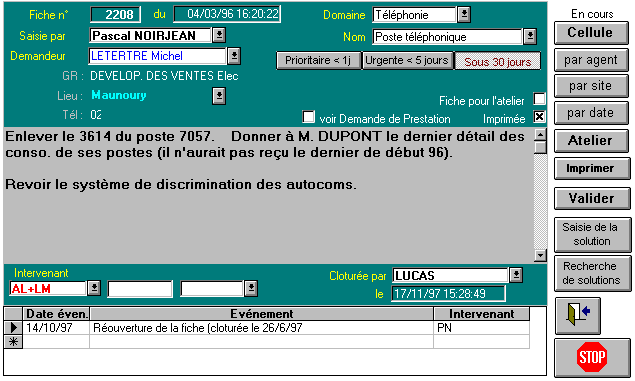Image resolution: width=635 pixels, height=381 pixels.
Task: Open the Domaine Téléphonie dropdown arrow
Action: [x=464, y=15]
